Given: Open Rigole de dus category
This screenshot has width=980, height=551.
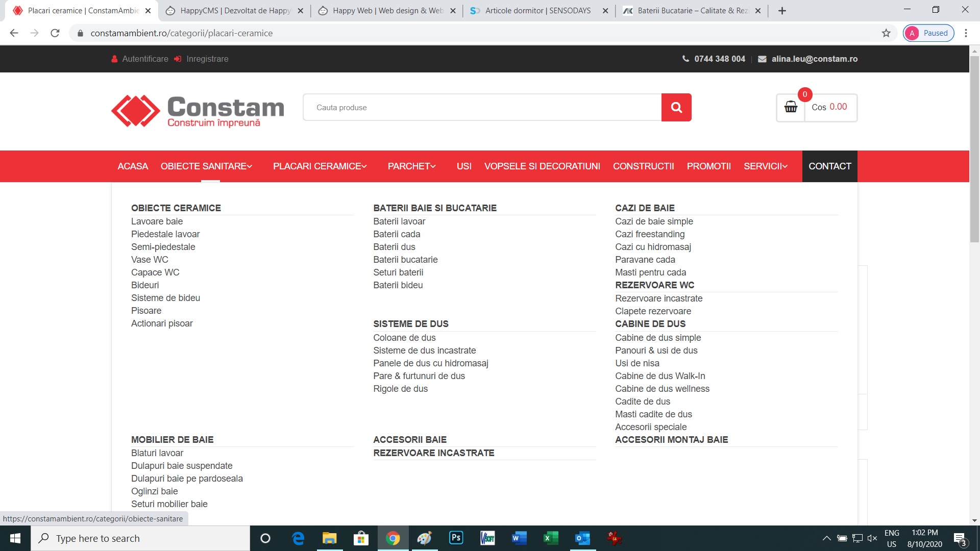Looking at the screenshot, I should pos(400,389).
